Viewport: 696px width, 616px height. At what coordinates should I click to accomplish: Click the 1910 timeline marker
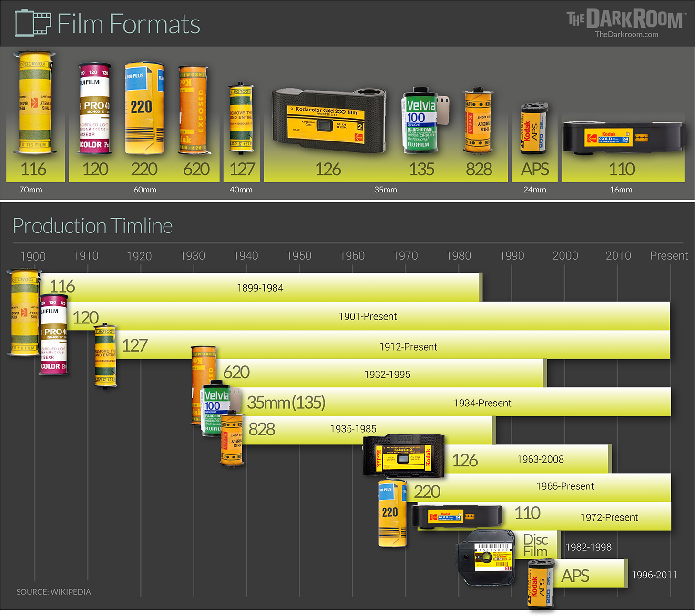tap(86, 255)
